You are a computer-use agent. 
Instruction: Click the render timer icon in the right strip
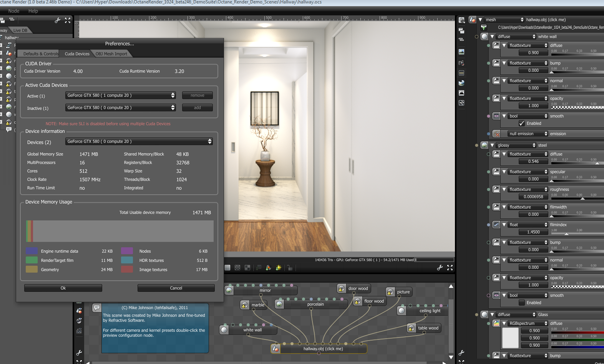click(461, 20)
